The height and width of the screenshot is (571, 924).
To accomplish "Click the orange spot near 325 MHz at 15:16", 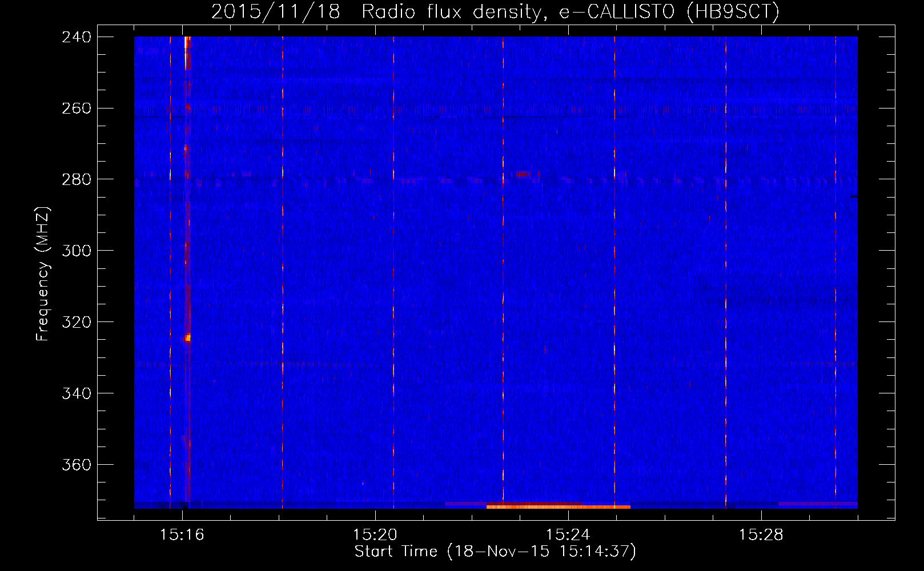I will pos(187,338).
